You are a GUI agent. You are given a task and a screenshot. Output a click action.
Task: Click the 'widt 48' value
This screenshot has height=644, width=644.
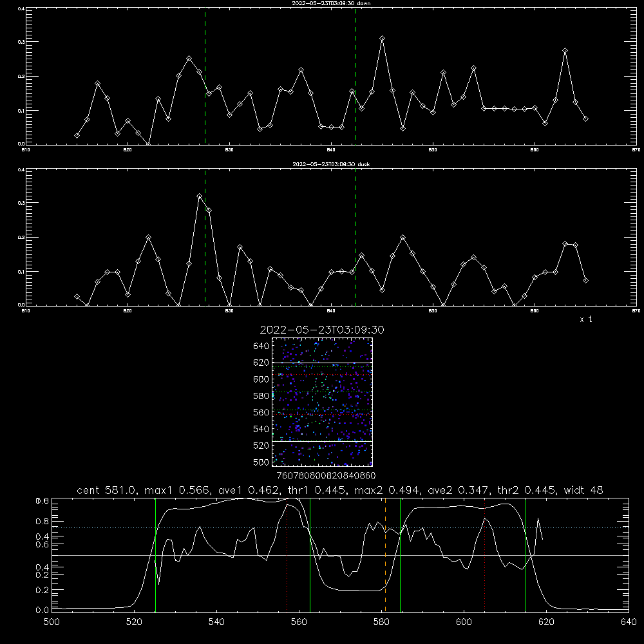(583, 490)
